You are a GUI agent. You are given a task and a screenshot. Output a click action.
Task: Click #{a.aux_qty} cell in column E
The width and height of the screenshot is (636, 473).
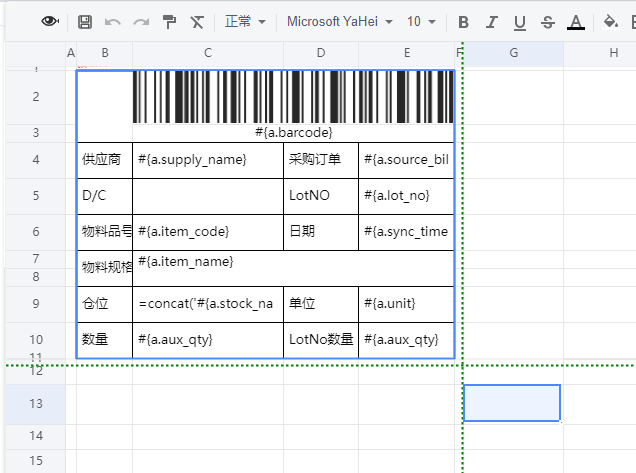coord(406,340)
